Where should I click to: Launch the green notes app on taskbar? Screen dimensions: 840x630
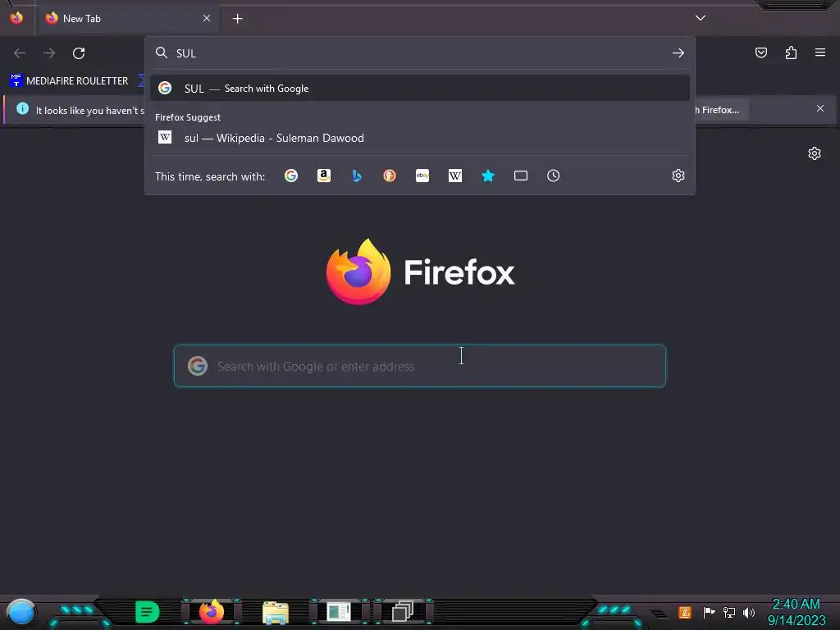click(148, 612)
